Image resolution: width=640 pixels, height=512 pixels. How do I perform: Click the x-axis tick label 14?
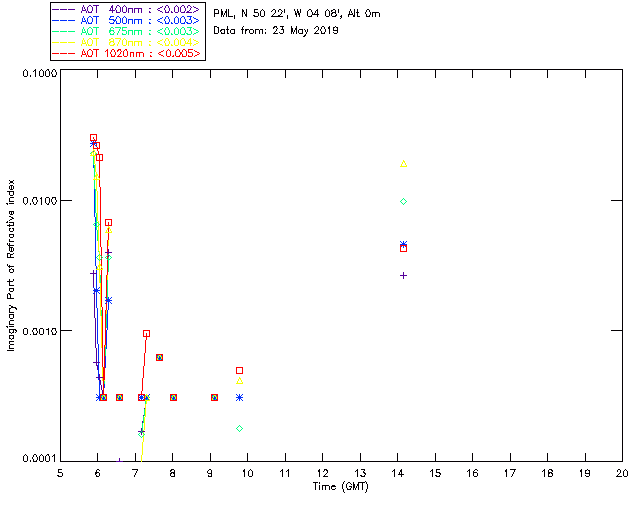pos(398,473)
